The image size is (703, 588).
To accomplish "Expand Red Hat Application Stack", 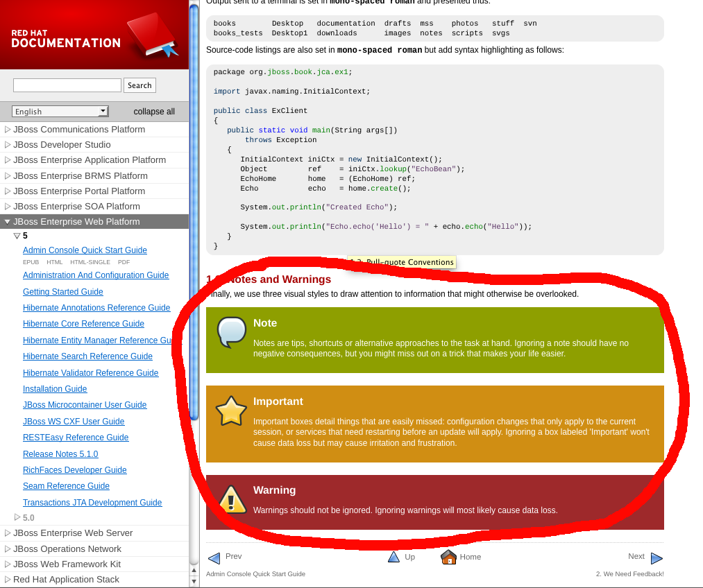I will pyautogui.click(x=7, y=579).
